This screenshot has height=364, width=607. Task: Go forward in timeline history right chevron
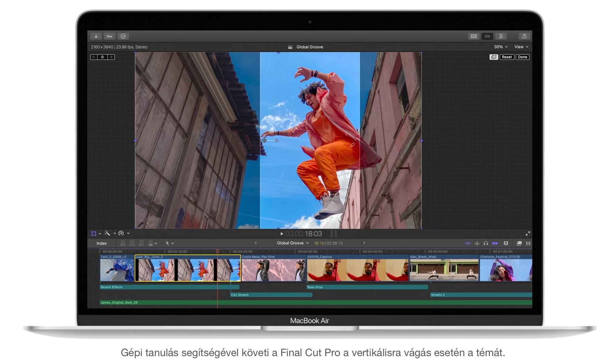tap(364, 243)
